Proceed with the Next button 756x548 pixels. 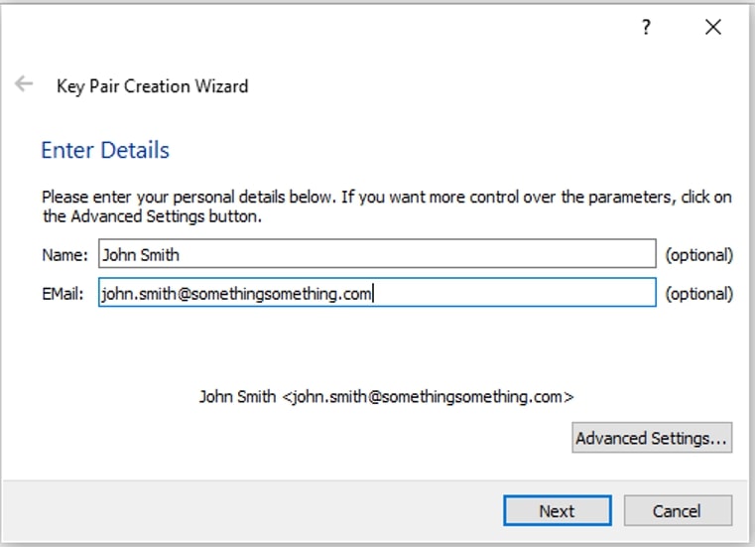click(x=558, y=510)
